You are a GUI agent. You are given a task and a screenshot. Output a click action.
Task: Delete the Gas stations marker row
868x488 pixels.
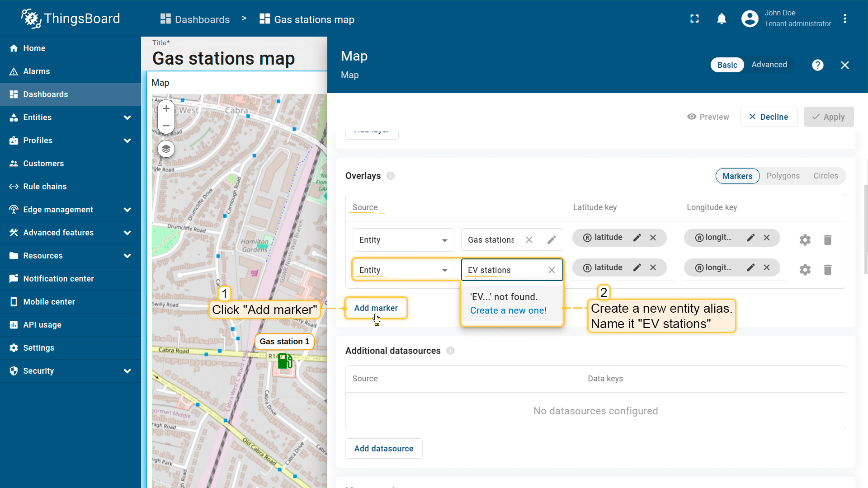pyautogui.click(x=827, y=240)
